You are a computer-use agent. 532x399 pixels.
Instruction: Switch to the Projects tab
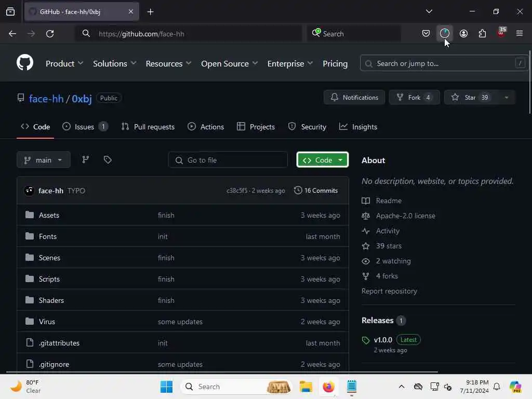256,127
